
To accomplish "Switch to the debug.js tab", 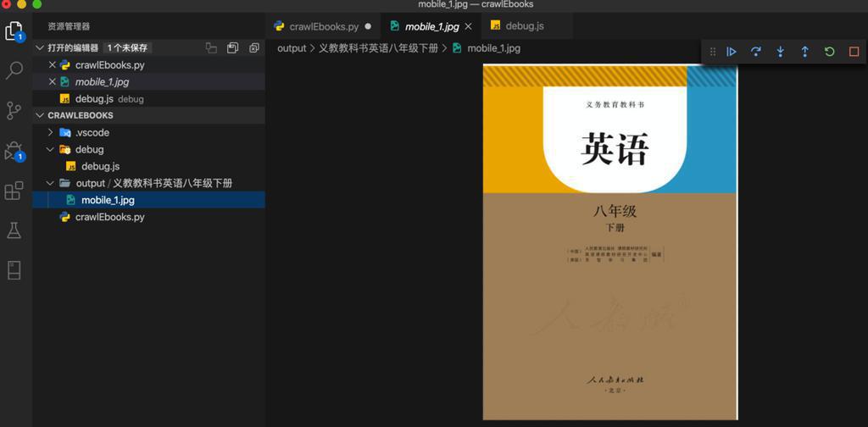I will pyautogui.click(x=526, y=26).
